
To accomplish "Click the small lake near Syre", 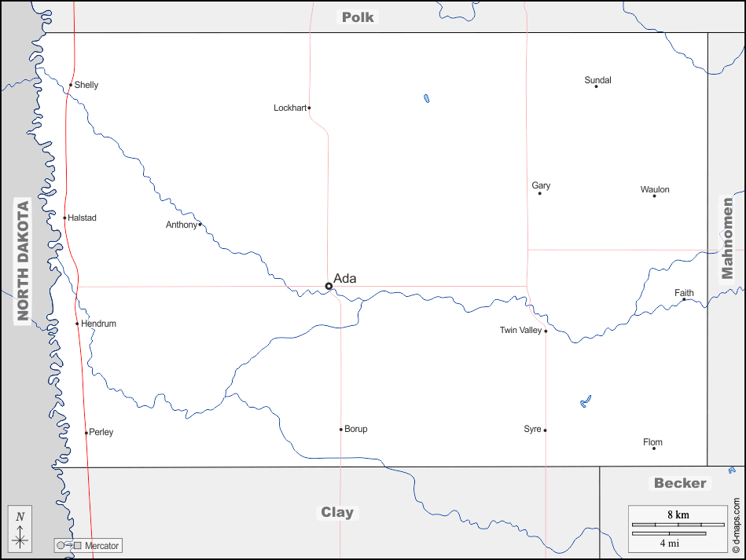I will pyautogui.click(x=585, y=401).
